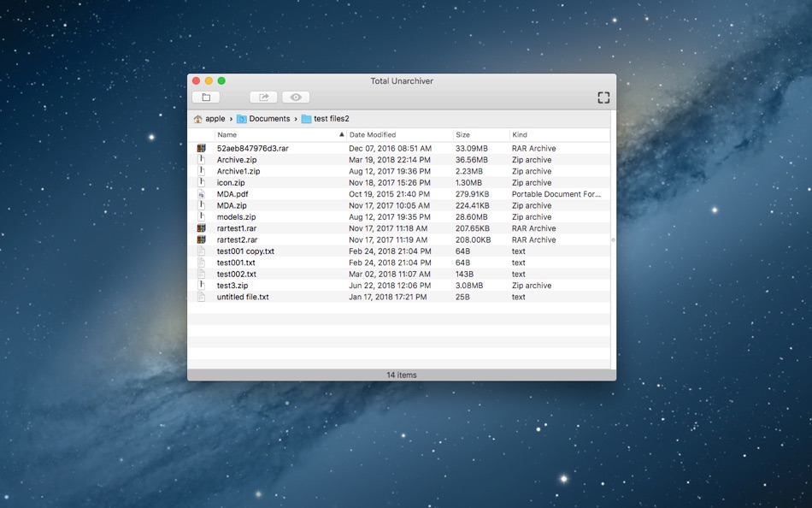The width and height of the screenshot is (812, 508).
Task: Go to test files2 in the breadcrumb
Action: 332,119
